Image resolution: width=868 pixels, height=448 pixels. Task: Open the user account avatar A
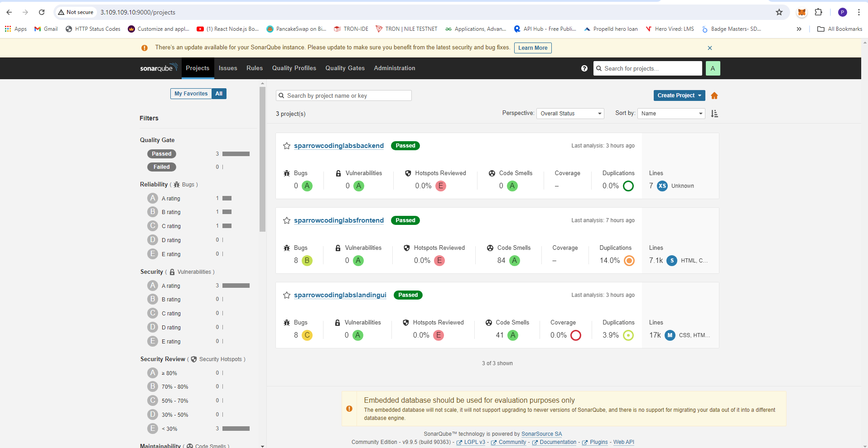click(713, 68)
